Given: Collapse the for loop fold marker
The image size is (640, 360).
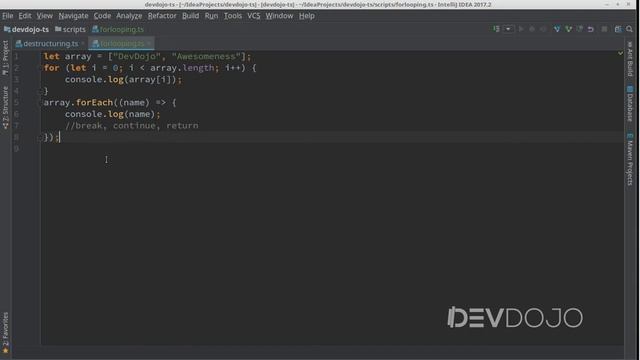Looking at the screenshot, I should 40,68.
